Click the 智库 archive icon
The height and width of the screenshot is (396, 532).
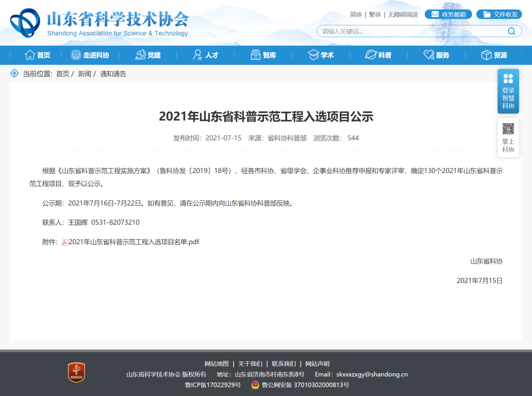click(x=255, y=54)
